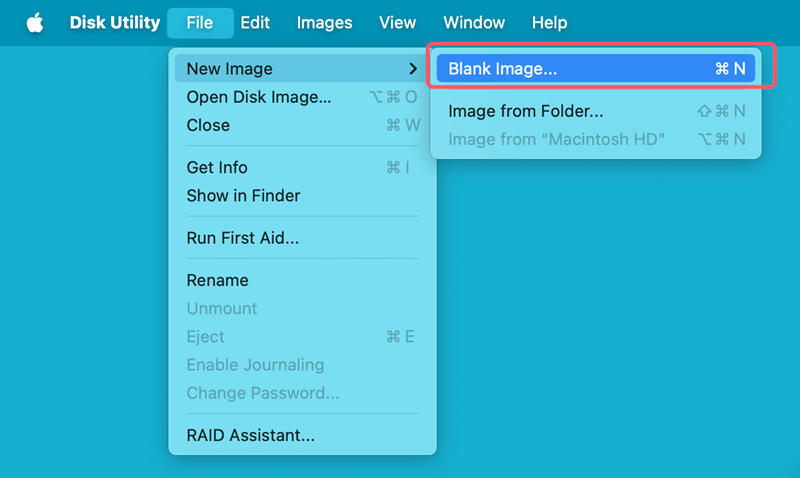This screenshot has width=800, height=478.
Task: Choose Blank Image from the submenu
Action: point(596,68)
